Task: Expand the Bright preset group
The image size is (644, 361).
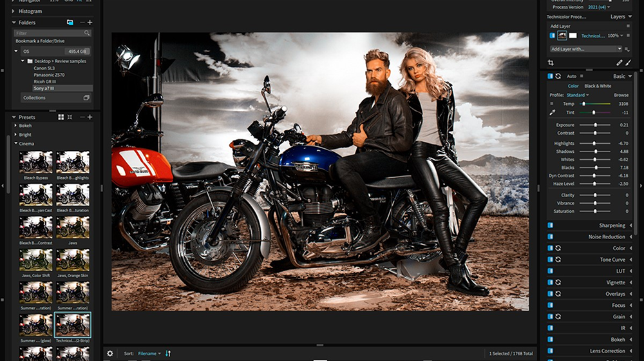Action: 15,135
